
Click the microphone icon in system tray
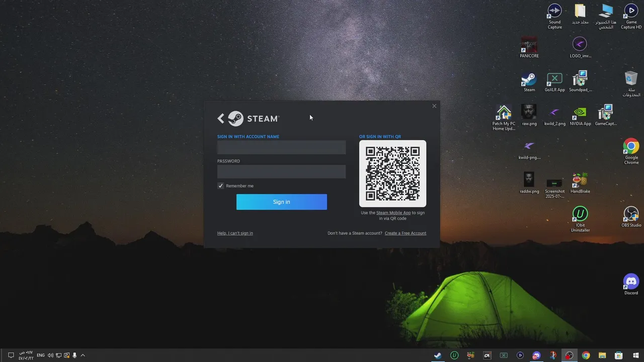pyautogui.click(x=74, y=355)
